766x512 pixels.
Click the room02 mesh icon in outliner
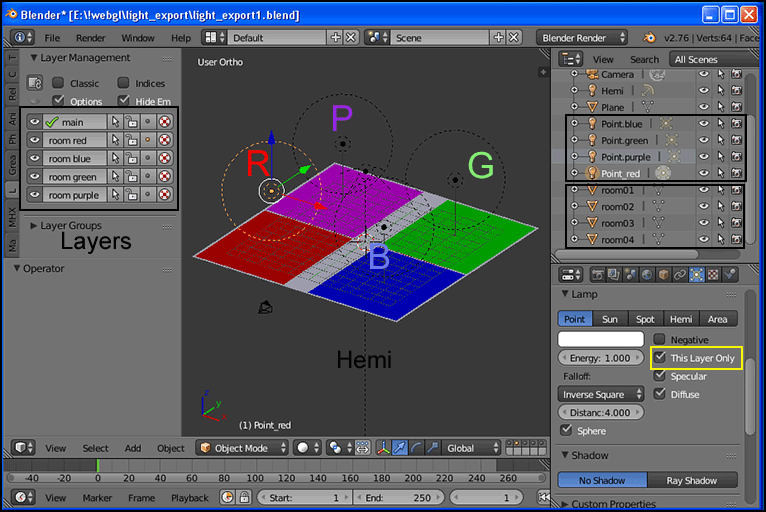pos(592,206)
